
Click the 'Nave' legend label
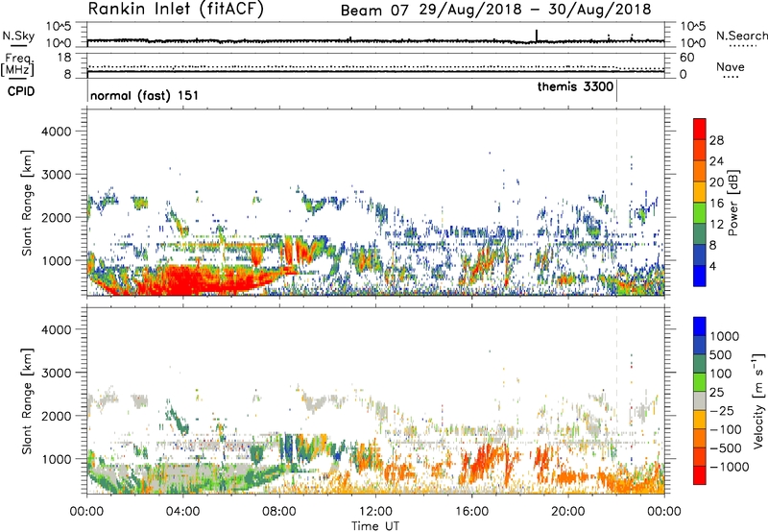731,66
